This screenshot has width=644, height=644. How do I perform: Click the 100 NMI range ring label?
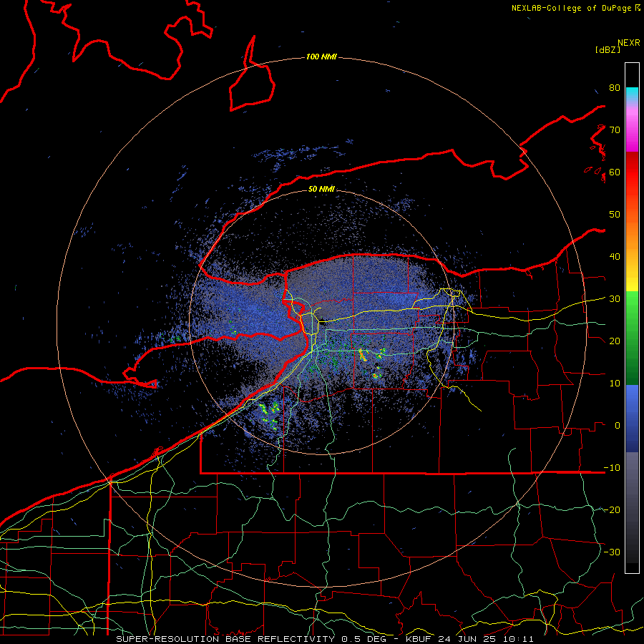[321, 57]
